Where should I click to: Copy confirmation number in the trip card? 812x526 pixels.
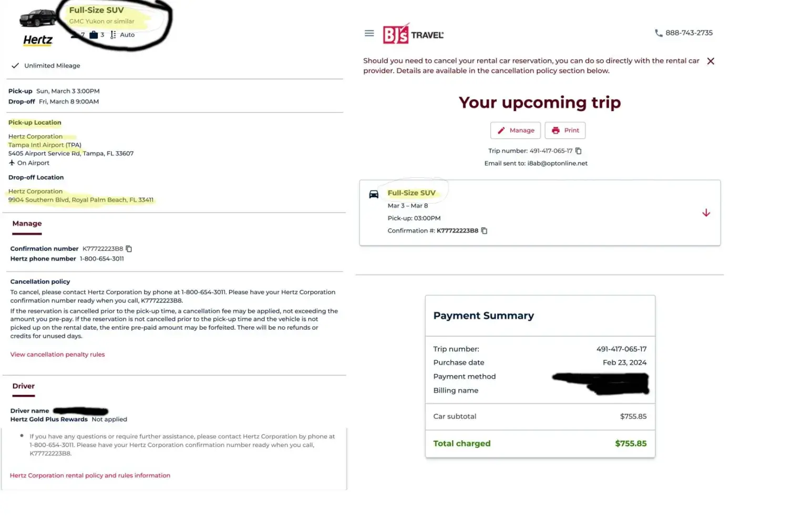click(x=485, y=231)
